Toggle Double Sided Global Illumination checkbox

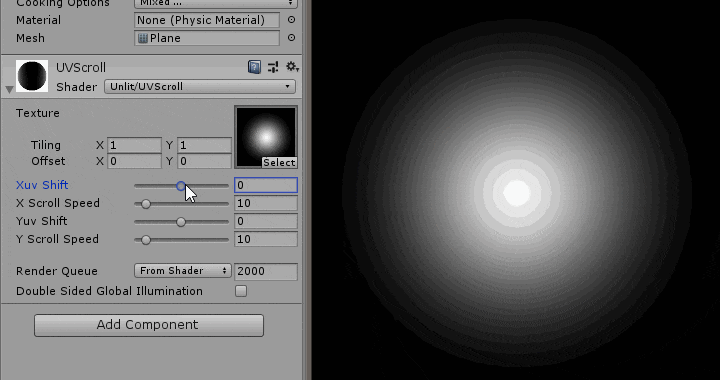241,291
